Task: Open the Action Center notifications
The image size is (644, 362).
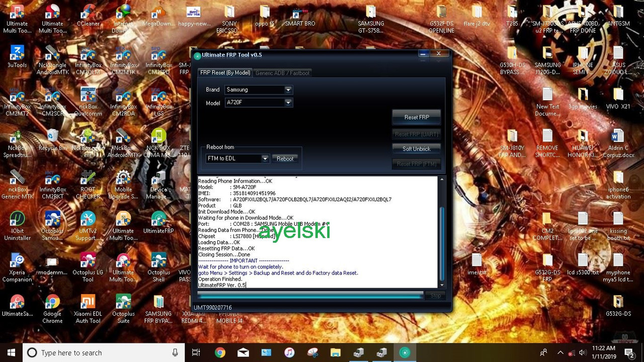Action: point(629,352)
